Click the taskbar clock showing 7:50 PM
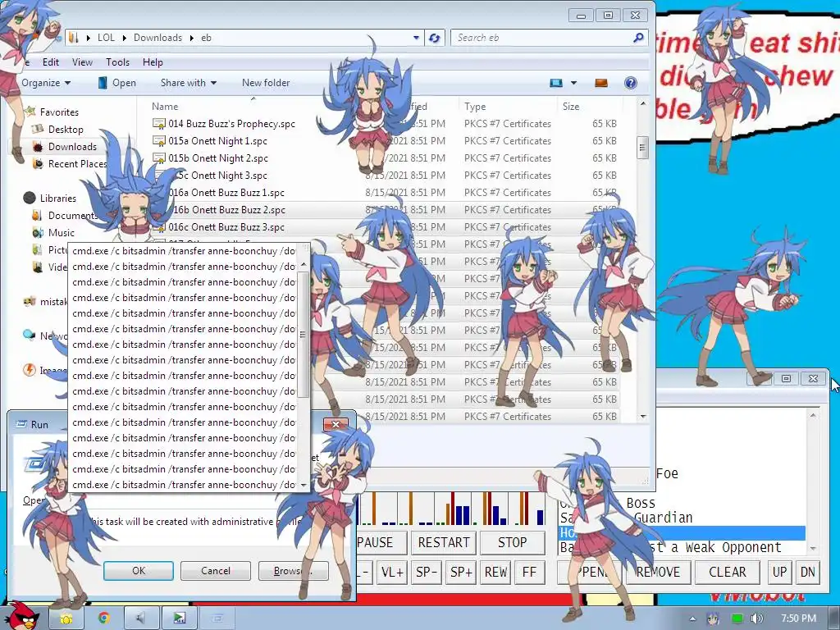 pyautogui.click(x=798, y=619)
